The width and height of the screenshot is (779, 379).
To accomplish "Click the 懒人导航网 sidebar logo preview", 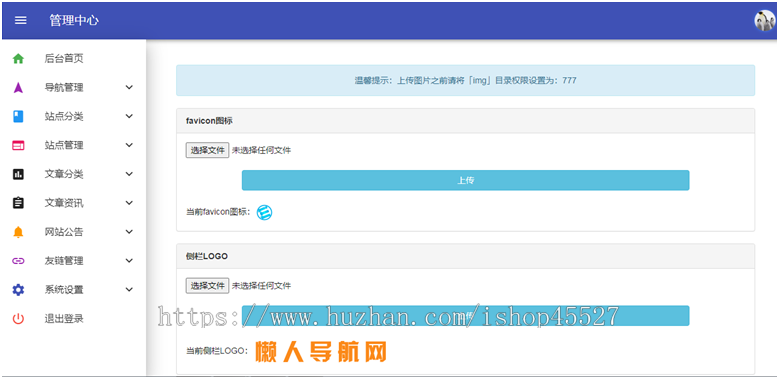I will (321, 352).
